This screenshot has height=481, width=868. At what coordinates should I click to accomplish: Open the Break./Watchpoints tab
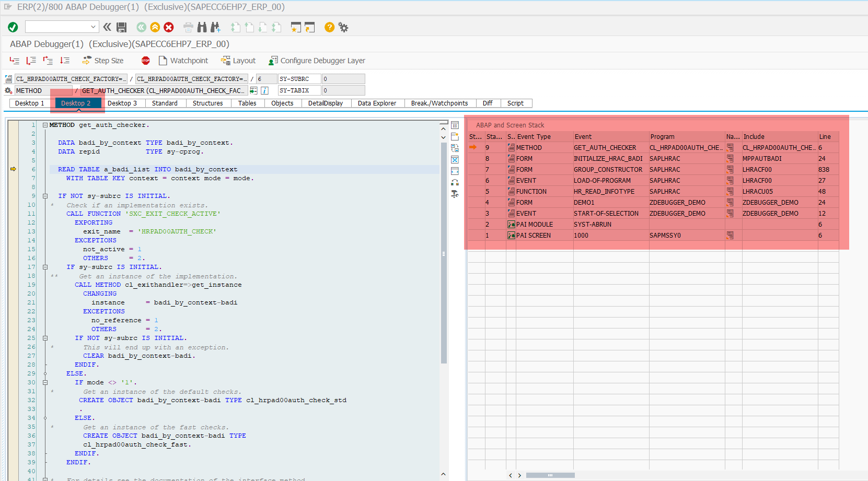pyautogui.click(x=439, y=103)
